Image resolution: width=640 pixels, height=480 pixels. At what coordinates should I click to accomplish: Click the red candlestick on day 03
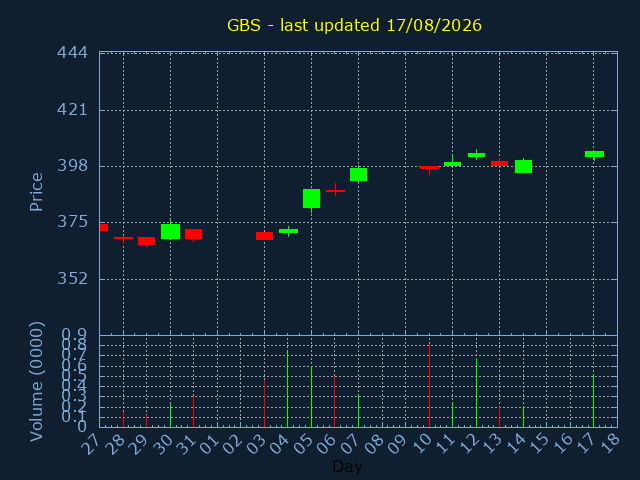264,236
